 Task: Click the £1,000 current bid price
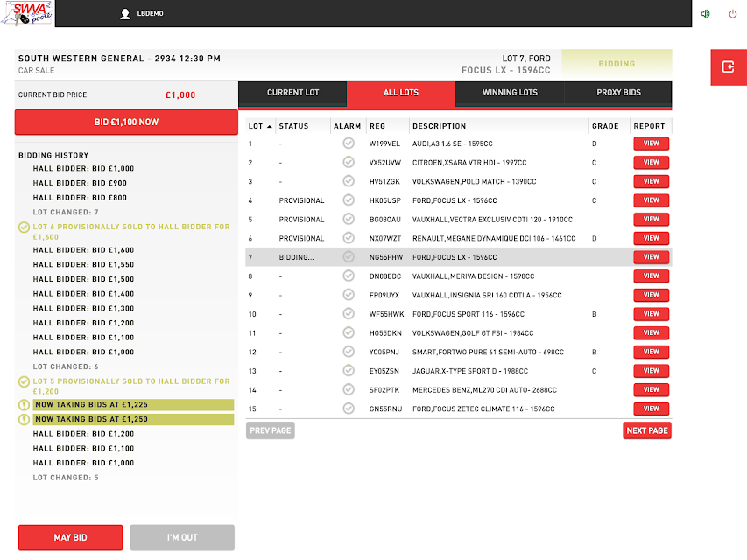[x=180, y=95]
